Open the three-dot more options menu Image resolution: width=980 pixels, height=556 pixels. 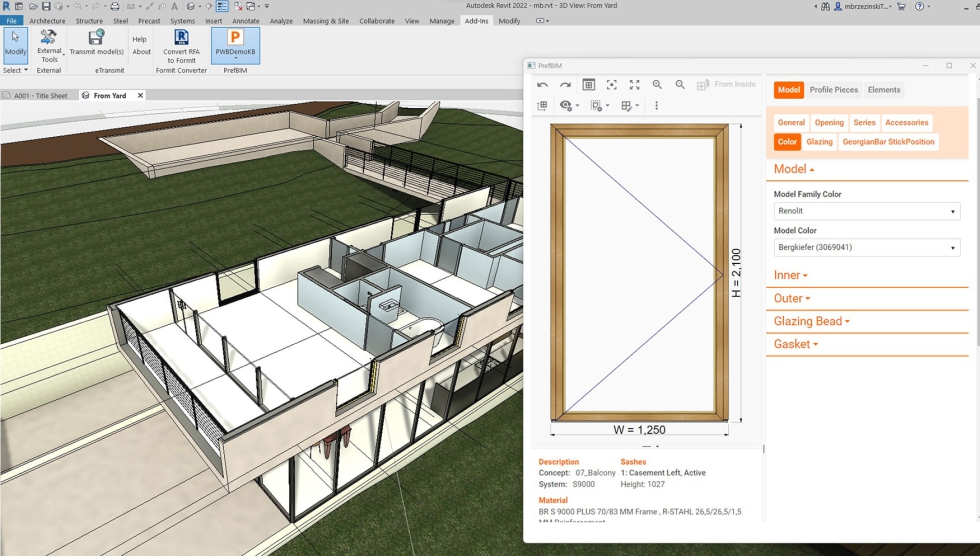pyautogui.click(x=656, y=106)
